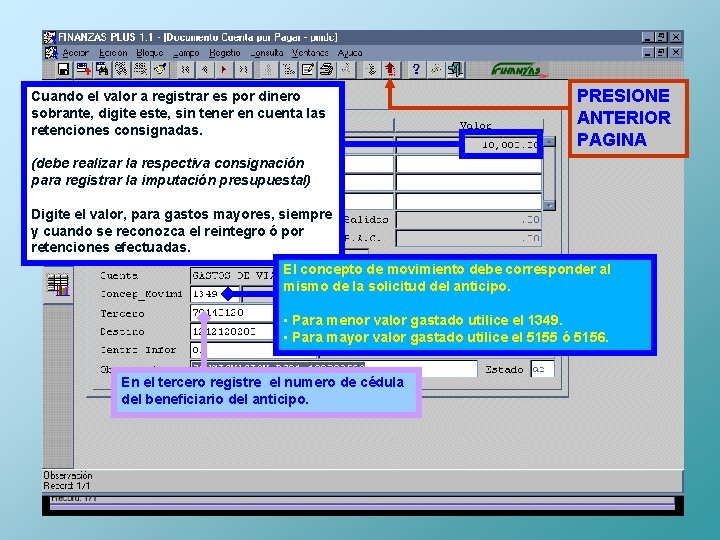The image size is (720, 540).
Task: Minimize the Finanzas Plus main window
Action: [647, 37]
